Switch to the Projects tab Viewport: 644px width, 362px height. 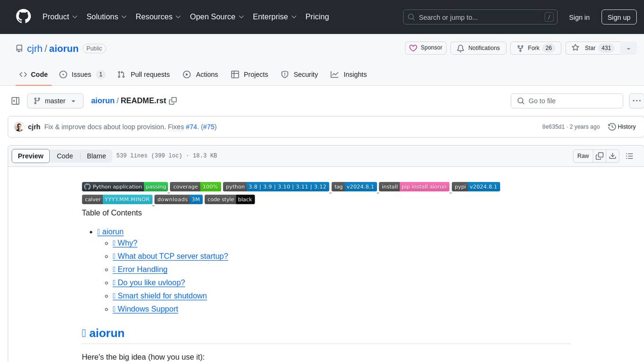250,74
